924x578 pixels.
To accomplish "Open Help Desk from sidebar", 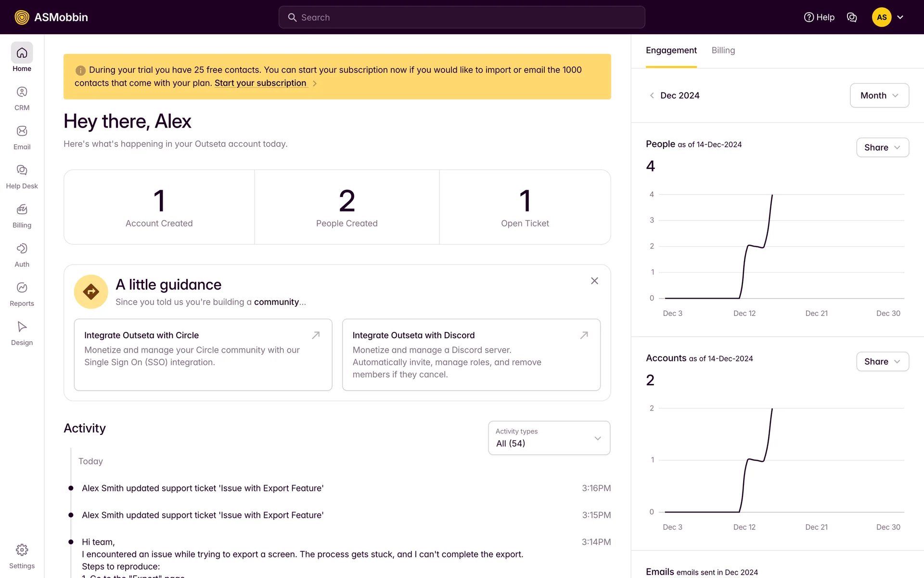I will point(22,176).
